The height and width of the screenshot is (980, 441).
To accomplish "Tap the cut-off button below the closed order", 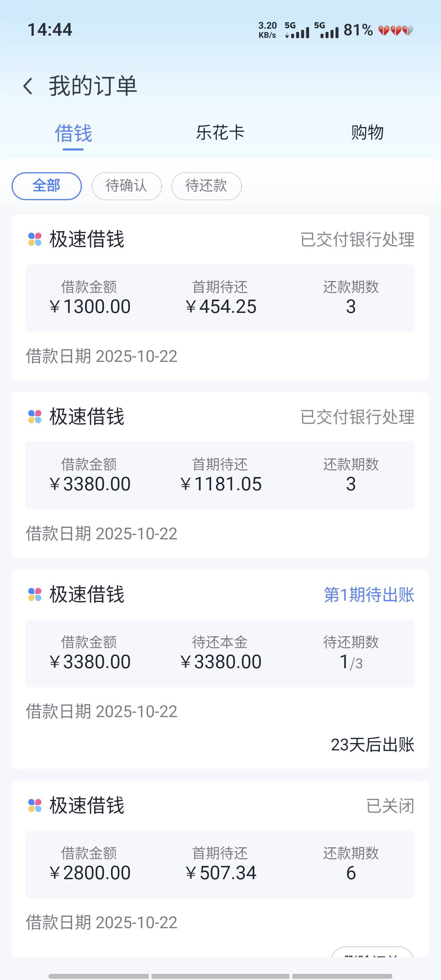I will coord(372,952).
